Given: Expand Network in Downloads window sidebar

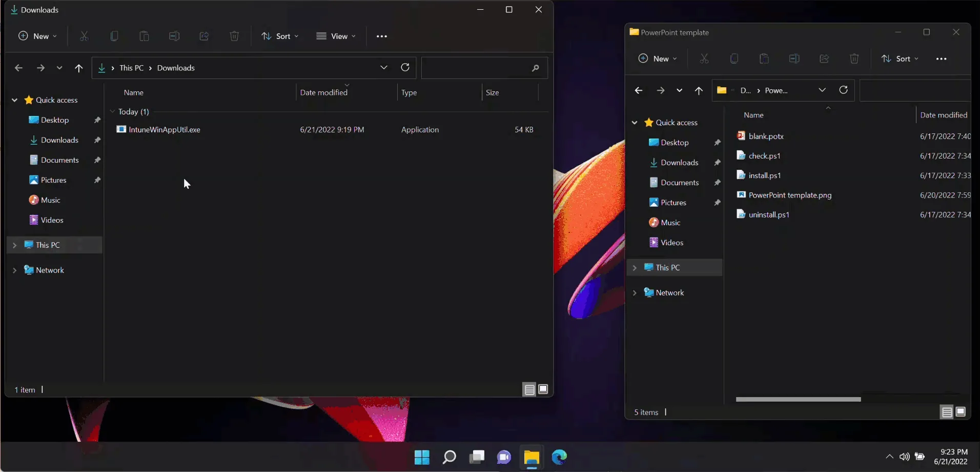Looking at the screenshot, I should click(x=15, y=270).
